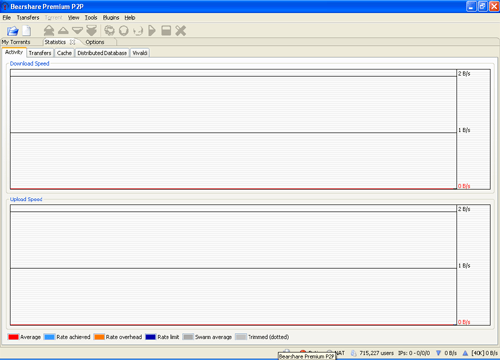Image resolution: width=500 pixels, height=360 pixels.
Task: Click the stop torrent square icon
Action: pyautogui.click(x=166, y=31)
